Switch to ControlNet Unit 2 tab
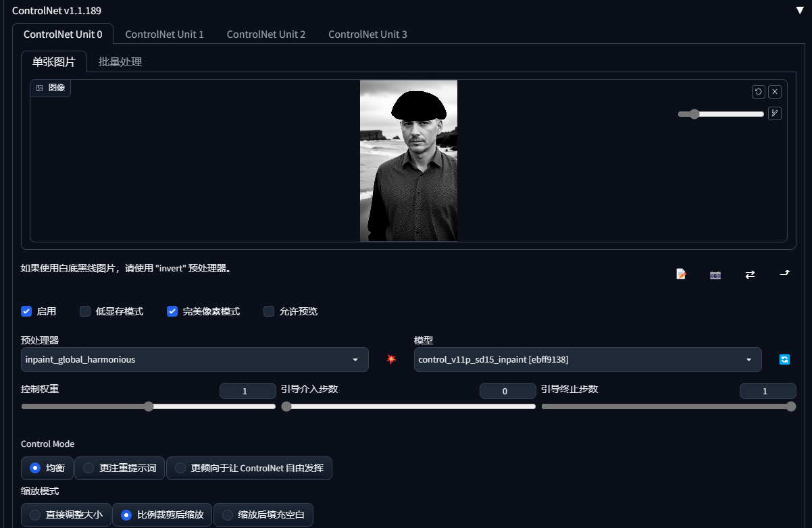The image size is (812, 528). coord(266,34)
